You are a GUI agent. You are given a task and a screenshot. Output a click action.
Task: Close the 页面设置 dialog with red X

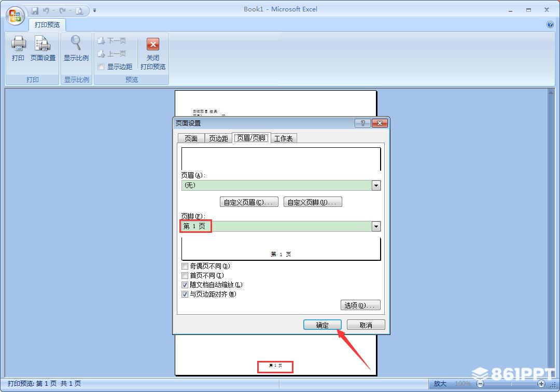tap(380, 123)
